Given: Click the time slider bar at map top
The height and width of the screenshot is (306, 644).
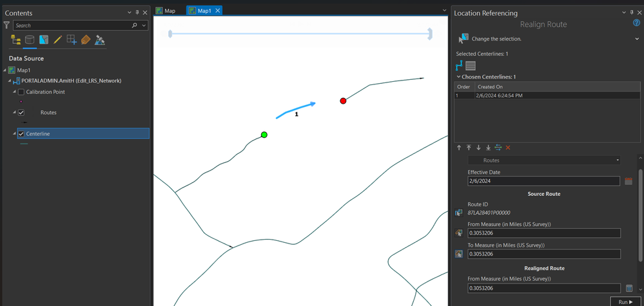Looking at the screenshot, I should point(300,33).
